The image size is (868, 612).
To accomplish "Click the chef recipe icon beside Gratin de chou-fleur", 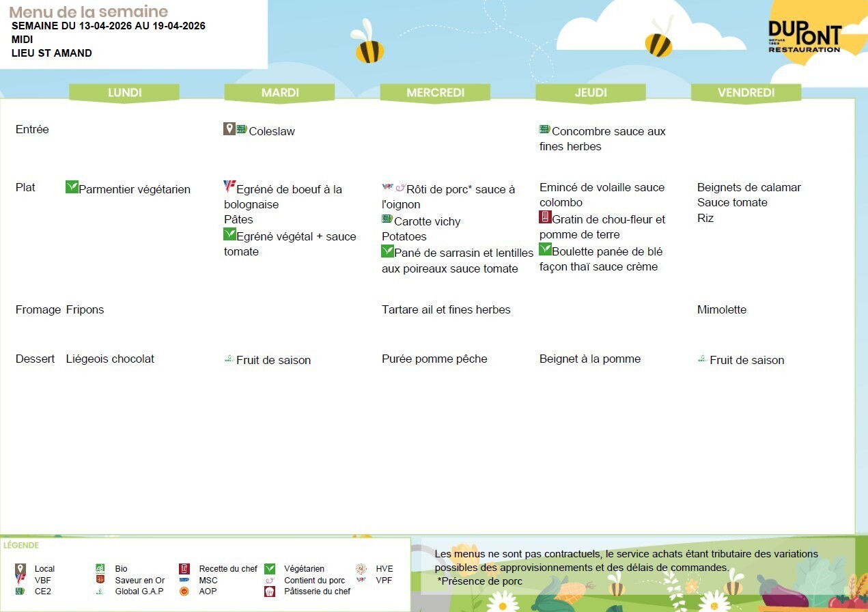I will pyautogui.click(x=545, y=217).
